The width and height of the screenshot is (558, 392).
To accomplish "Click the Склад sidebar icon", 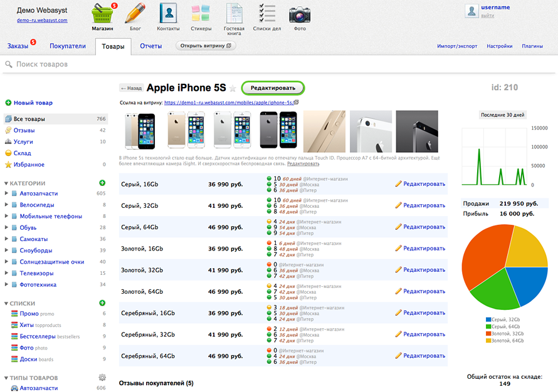I will 8,153.
